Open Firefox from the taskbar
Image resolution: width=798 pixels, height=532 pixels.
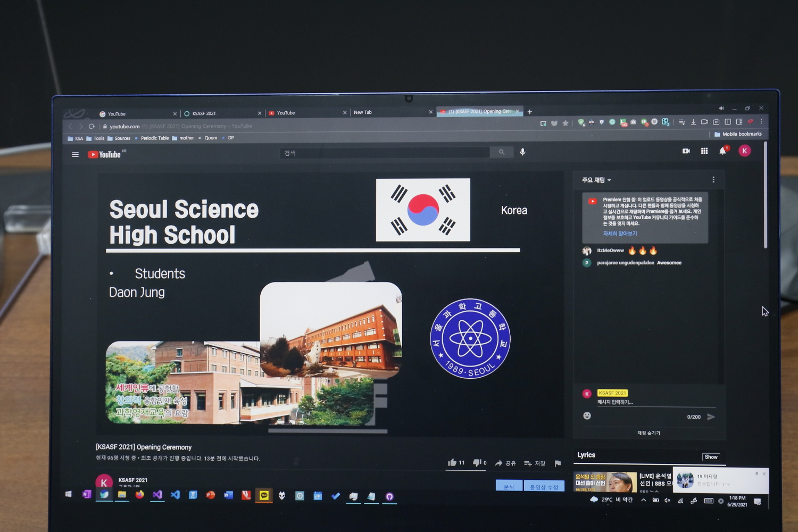pos(139,495)
